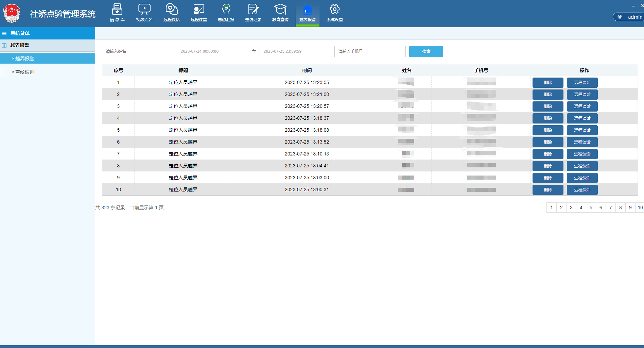
Task: Open the start date 2023-07-24 picker
Action: (212, 51)
